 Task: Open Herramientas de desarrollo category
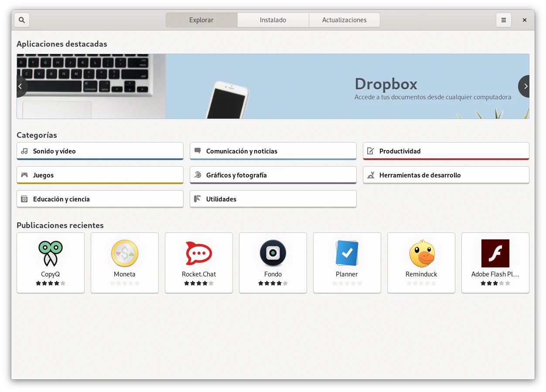(446, 175)
